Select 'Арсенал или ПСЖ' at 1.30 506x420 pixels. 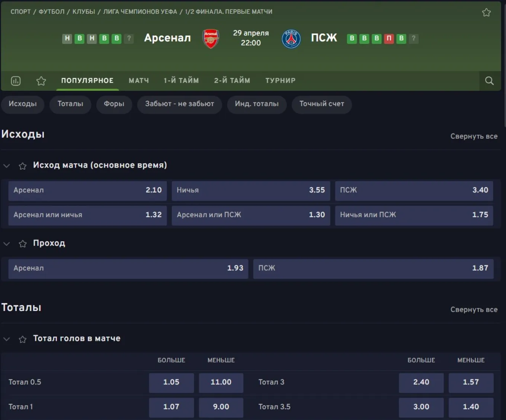click(x=251, y=215)
